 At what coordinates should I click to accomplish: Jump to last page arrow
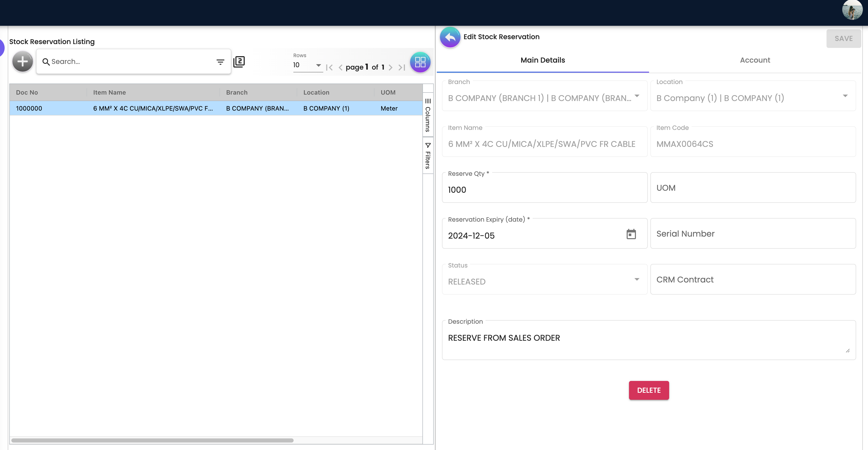(x=401, y=68)
